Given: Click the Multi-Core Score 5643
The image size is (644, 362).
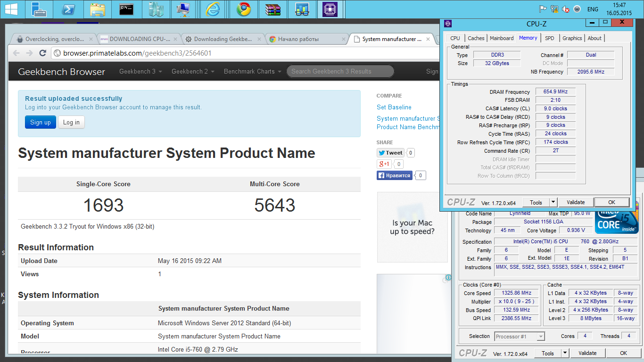Looking at the screenshot, I should [x=275, y=205].
